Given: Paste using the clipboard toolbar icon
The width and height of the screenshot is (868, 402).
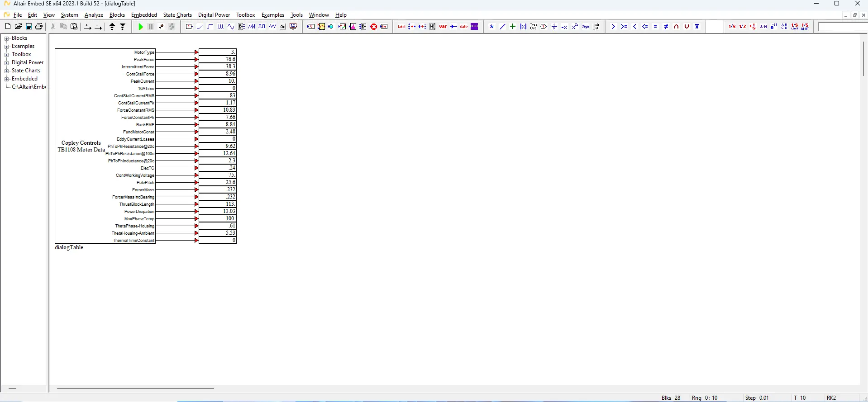Looking at the screenshot, I should tap(74, 27).
